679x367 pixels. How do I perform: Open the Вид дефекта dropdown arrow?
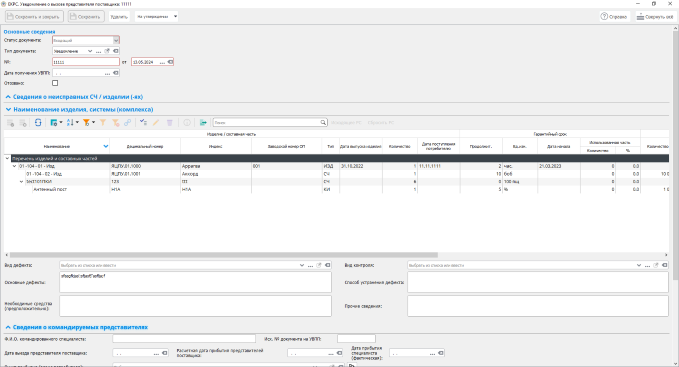(302, 265)
